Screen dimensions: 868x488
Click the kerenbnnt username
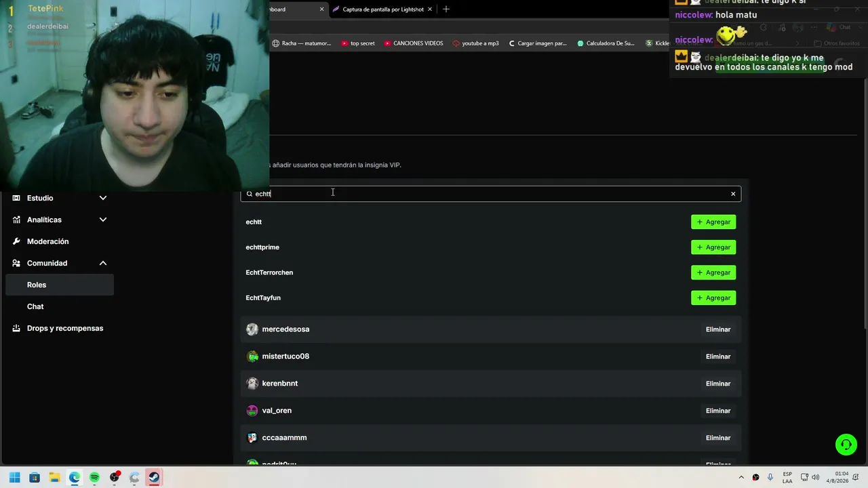tap(280, 384)
